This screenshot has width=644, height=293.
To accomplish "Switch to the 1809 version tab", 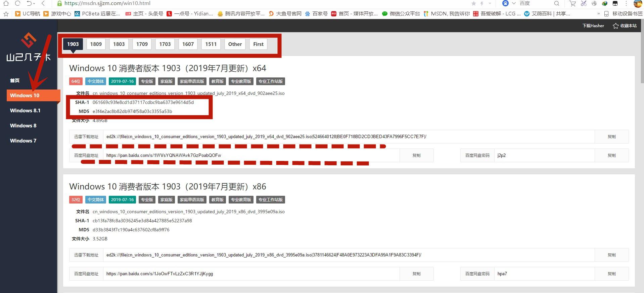I will tap(96, 44).
